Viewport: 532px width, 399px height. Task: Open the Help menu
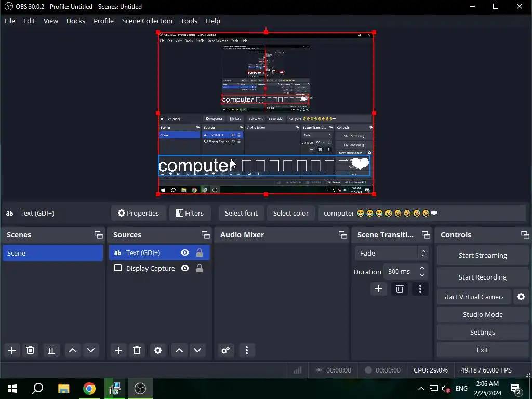tap(212, 21)
